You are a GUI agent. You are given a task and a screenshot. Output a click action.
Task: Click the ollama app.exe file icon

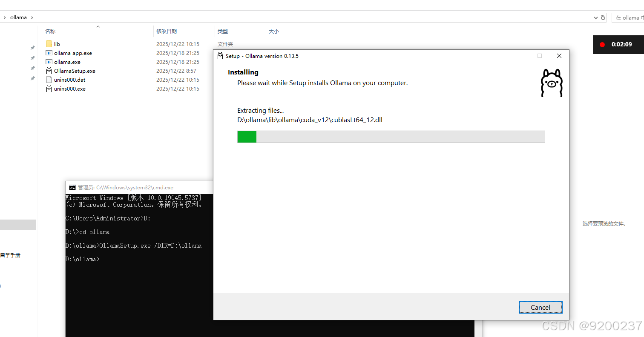(x=49, y=53)
